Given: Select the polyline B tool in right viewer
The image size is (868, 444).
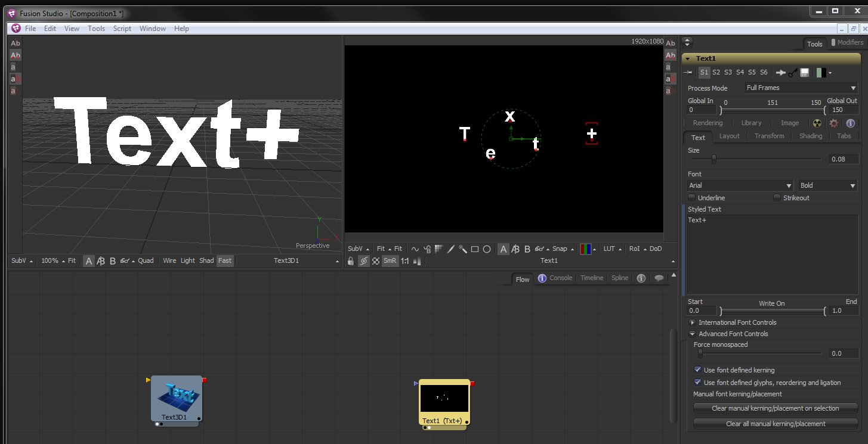Looking at the screenshot, I should pos(427,249).
